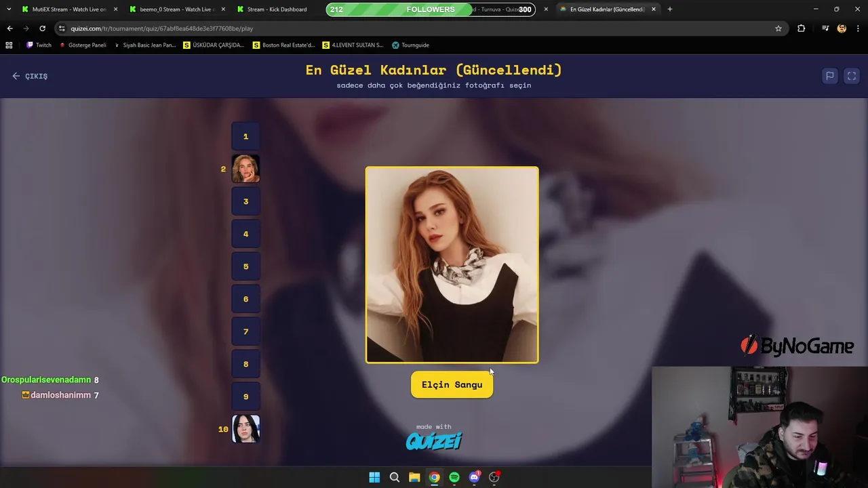Viewport: 868px width, 488px height.
Task: Open the Chrome three-dot menu
Action: pyautogui.click(x=859, y=28)
